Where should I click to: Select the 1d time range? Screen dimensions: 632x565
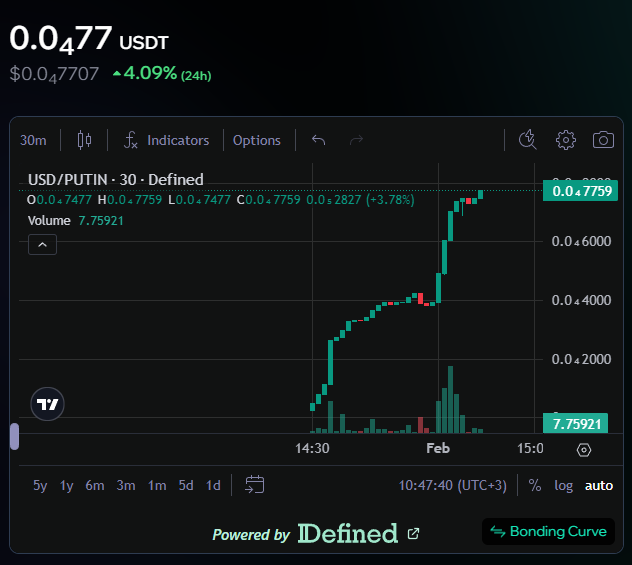(213, 485)
